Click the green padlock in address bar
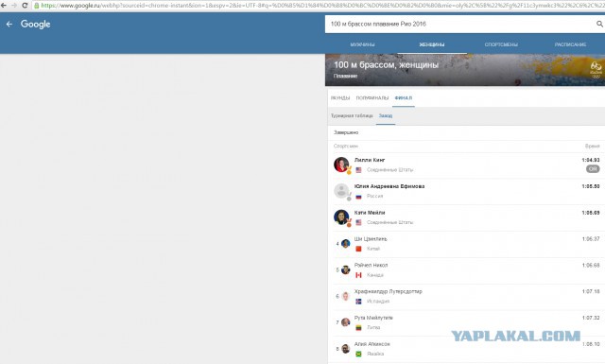This screenshot has width=605, height=364. tap(37, 6)
